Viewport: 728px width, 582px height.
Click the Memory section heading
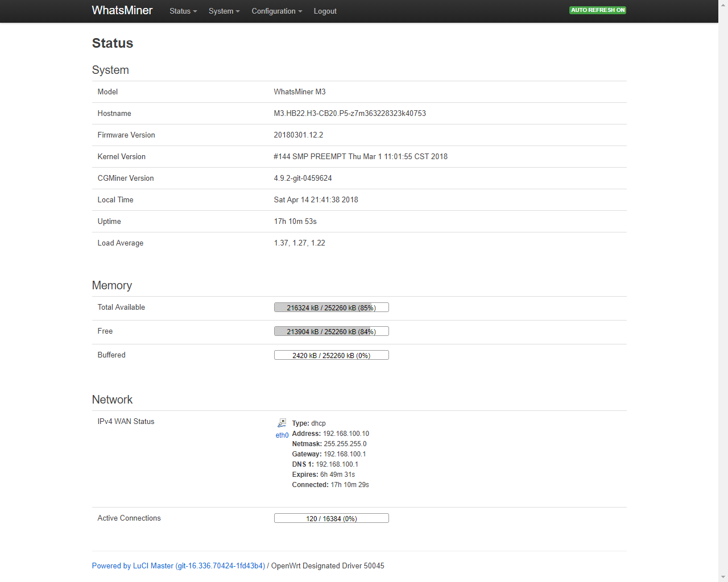pos(112,285)
